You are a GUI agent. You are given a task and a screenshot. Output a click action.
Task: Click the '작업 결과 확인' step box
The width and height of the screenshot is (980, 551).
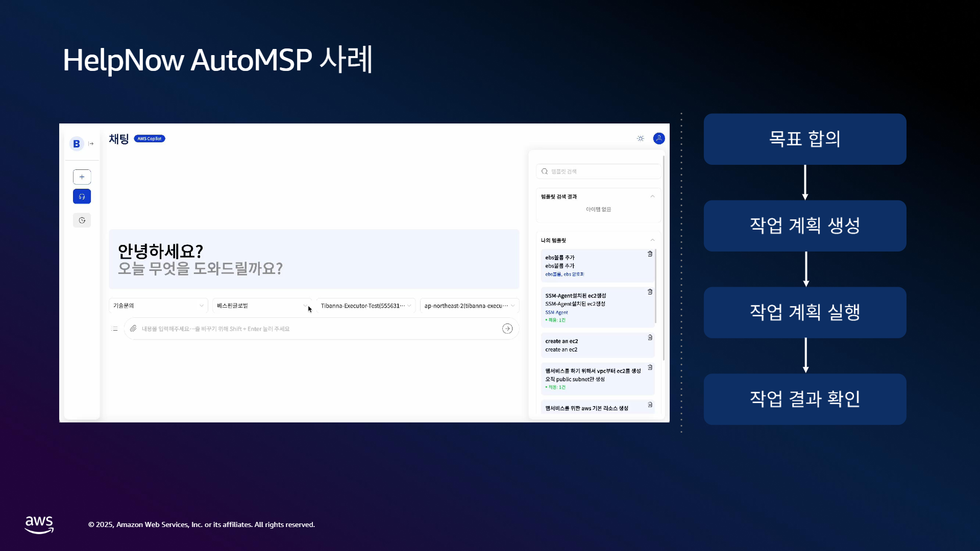tap(805, 399)
